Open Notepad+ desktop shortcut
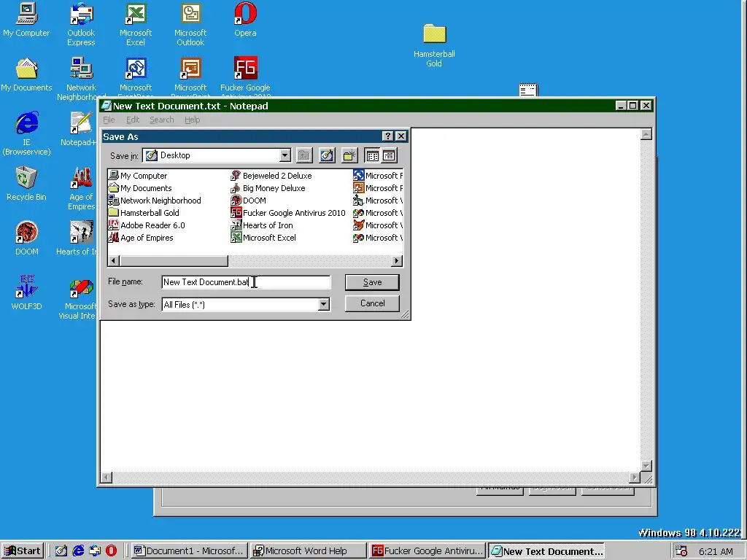The width and height of the screenshot is (747, 560). (x=80, y=129)
